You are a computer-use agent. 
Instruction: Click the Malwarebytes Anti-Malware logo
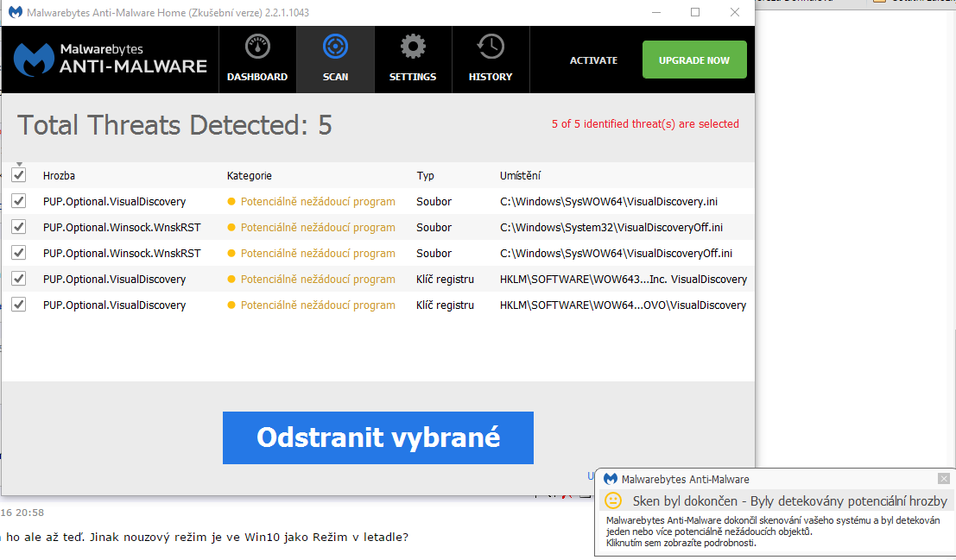[111, 59]
